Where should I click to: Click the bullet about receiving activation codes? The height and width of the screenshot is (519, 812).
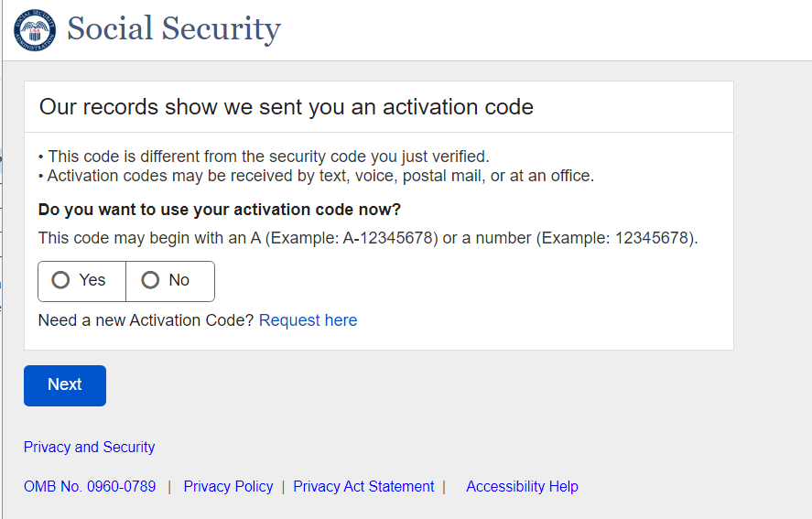point(319,176)
